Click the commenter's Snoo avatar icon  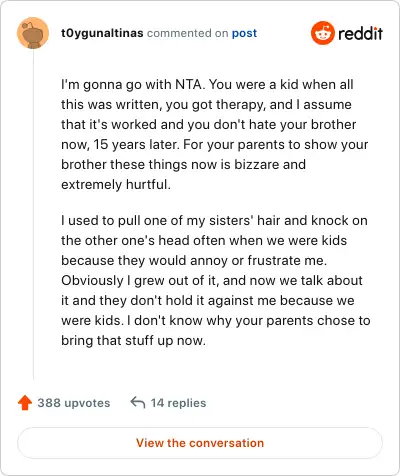point(33,33)
